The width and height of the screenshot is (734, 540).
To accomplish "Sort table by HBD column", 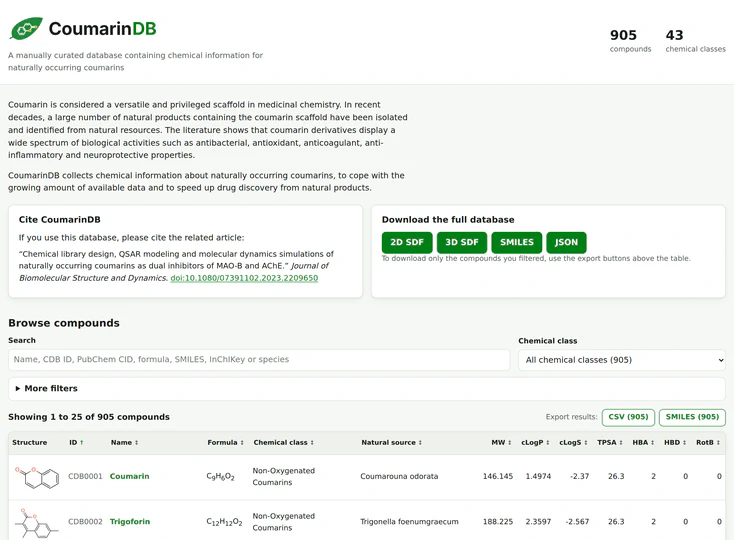I will (x=675, y=442).
